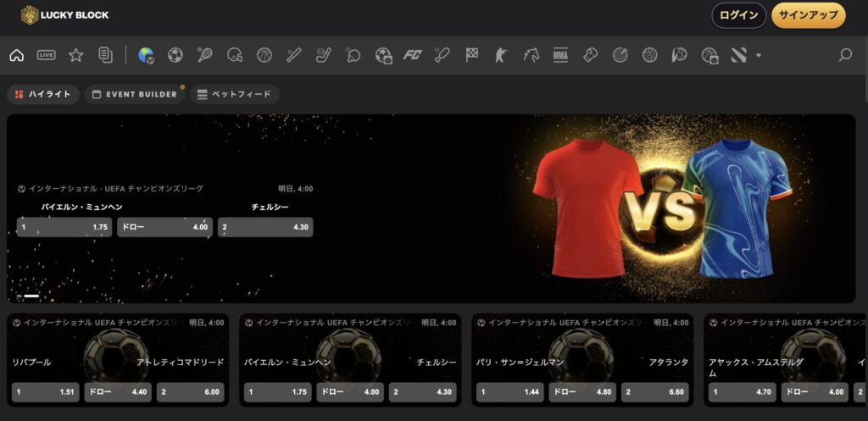Switch to the ハイライト tab
Image resolution: width=868 pixels, height=421 pixels.
[x=43, y=94]
